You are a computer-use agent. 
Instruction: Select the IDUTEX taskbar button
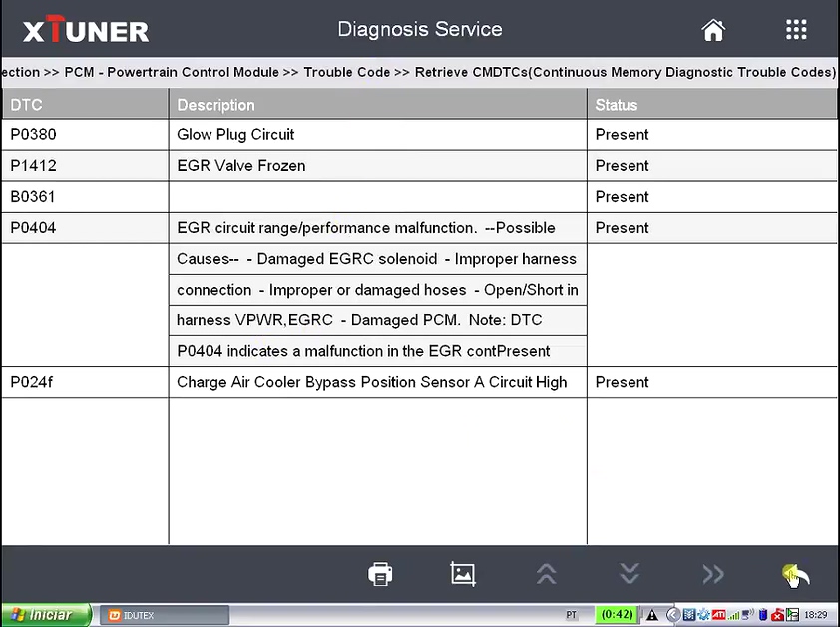(x=165, y=615)
